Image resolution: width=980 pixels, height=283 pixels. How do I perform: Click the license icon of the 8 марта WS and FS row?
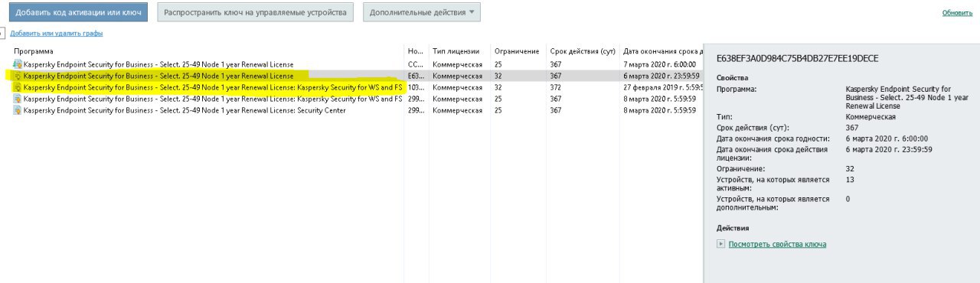tap(18, 99)
